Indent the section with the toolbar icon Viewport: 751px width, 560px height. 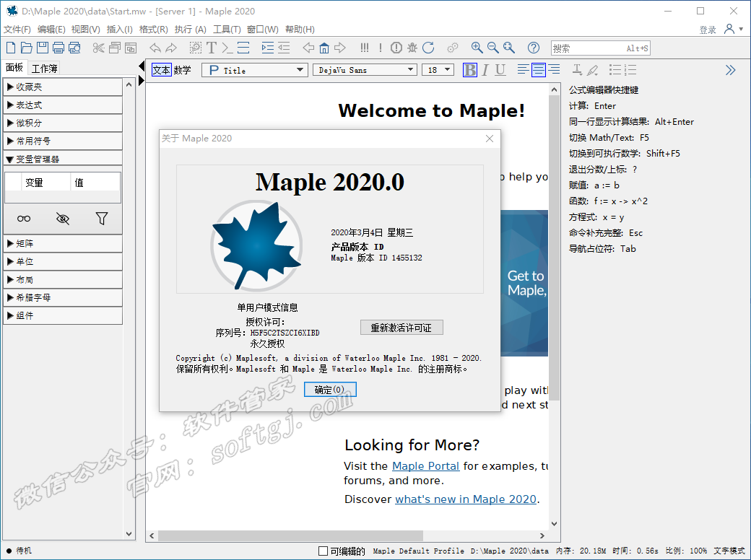tap(268, 48)
